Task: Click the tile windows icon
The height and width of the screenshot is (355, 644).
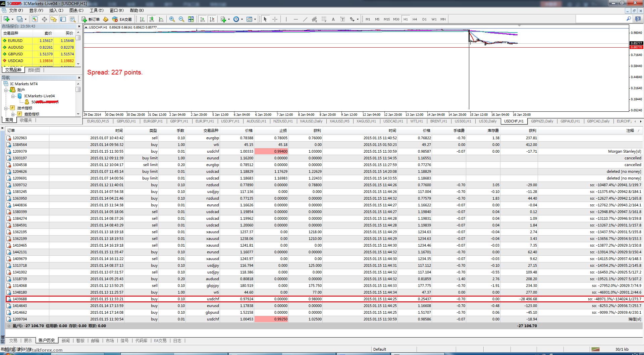Action: [x=191, y=19]
